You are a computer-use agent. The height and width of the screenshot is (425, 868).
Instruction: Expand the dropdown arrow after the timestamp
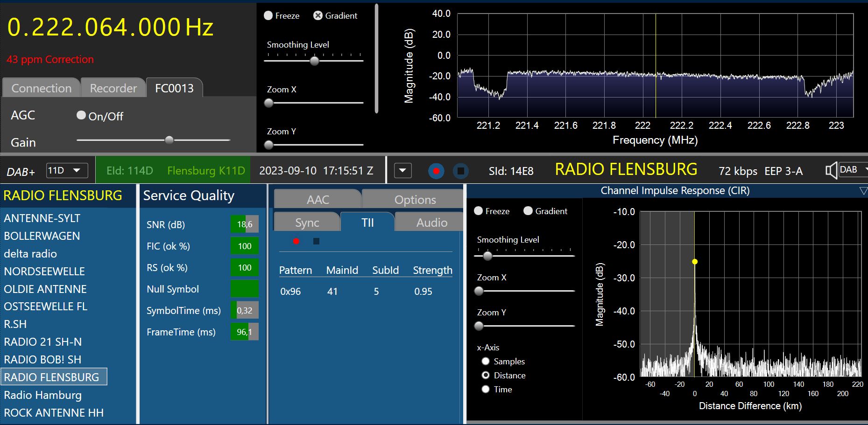(402, 171)
